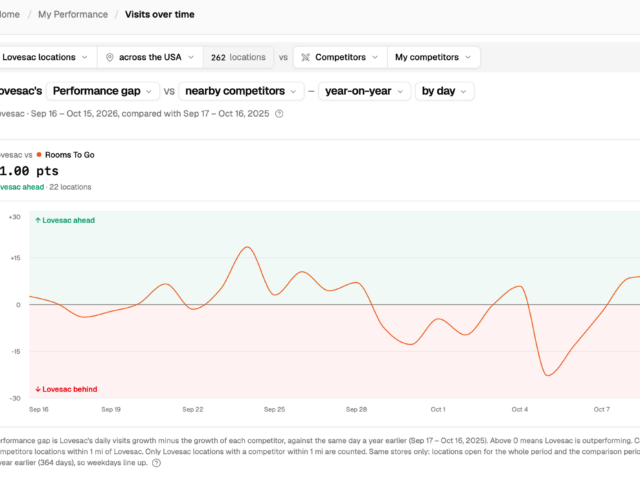640x478 pixels.
Task: Click 22 locations text
Action: coord(70,187)
